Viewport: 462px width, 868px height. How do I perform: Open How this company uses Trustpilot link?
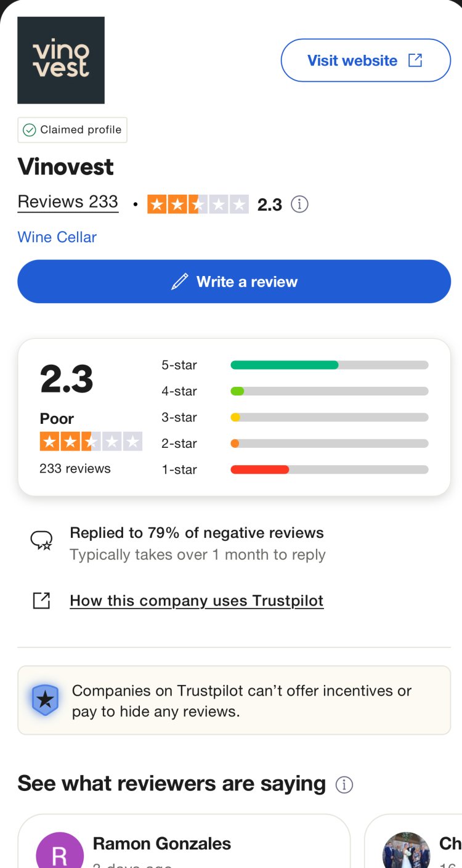196,601
